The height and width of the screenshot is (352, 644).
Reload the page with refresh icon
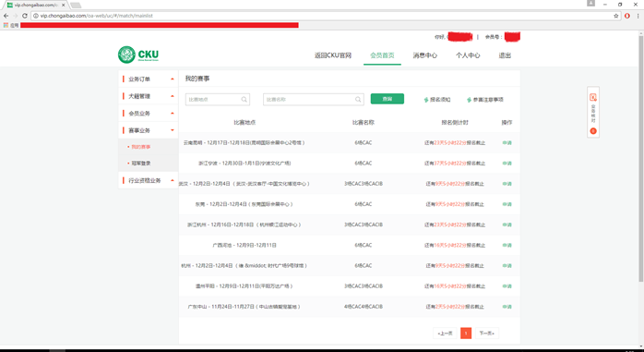[25, 16]
